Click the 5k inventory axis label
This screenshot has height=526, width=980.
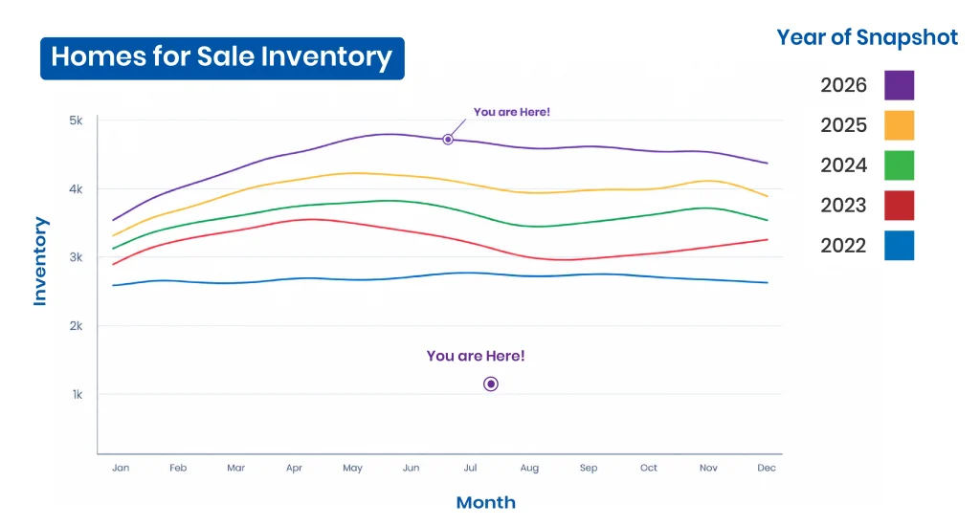tap(76, 120)
